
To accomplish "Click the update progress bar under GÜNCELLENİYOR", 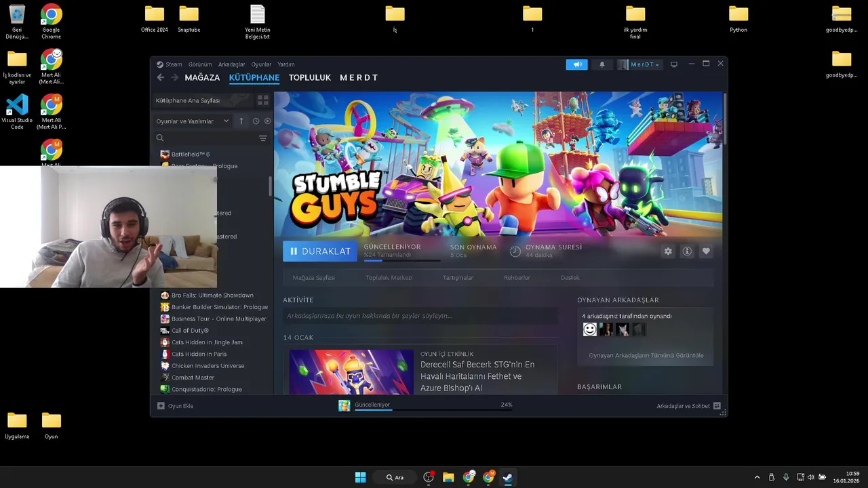I will [401, 260].
